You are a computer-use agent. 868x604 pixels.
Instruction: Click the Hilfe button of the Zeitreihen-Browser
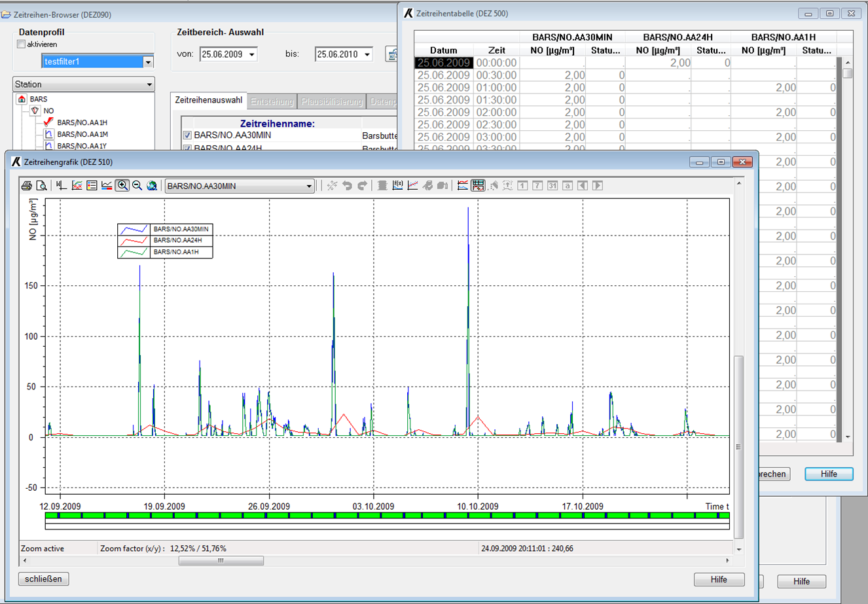tap(801, 581)
